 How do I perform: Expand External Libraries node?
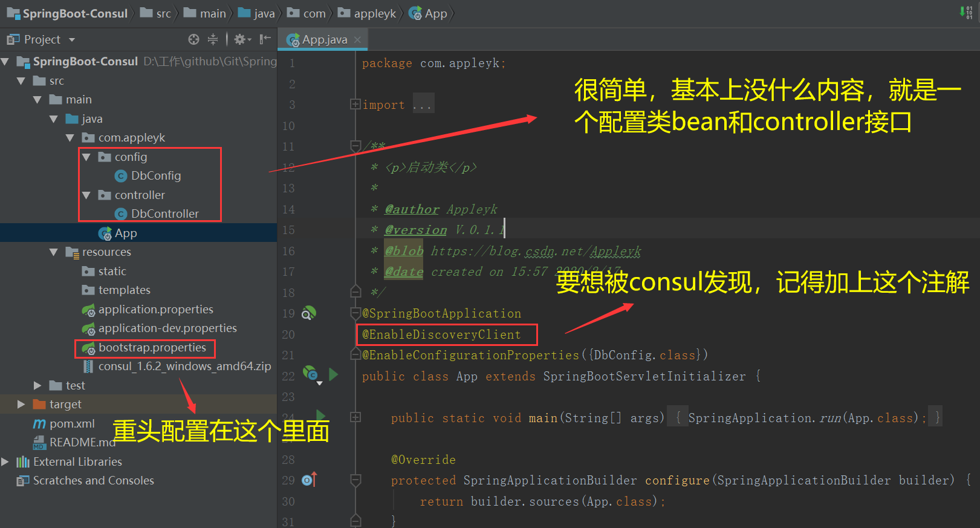click(x=5, y=461)
